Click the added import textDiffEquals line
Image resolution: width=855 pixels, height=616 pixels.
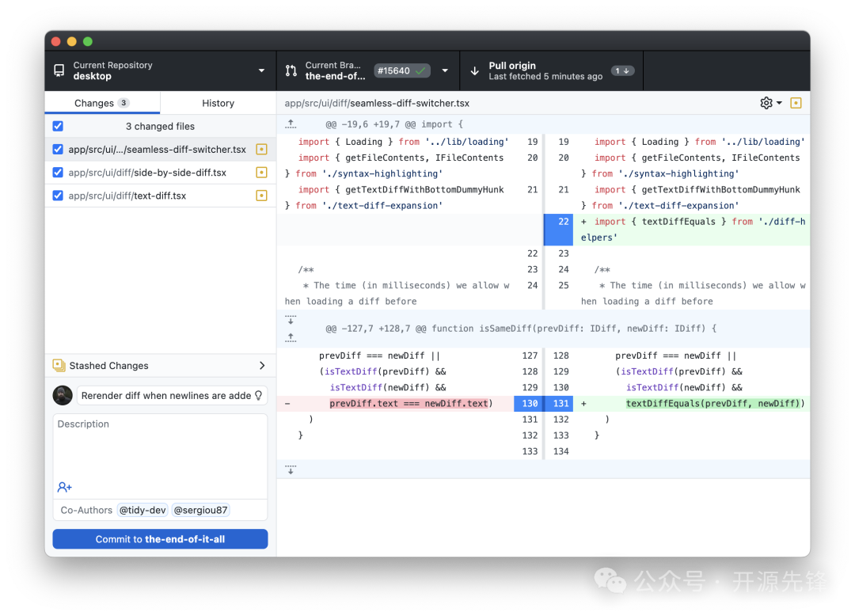click(x=693, y=230)
